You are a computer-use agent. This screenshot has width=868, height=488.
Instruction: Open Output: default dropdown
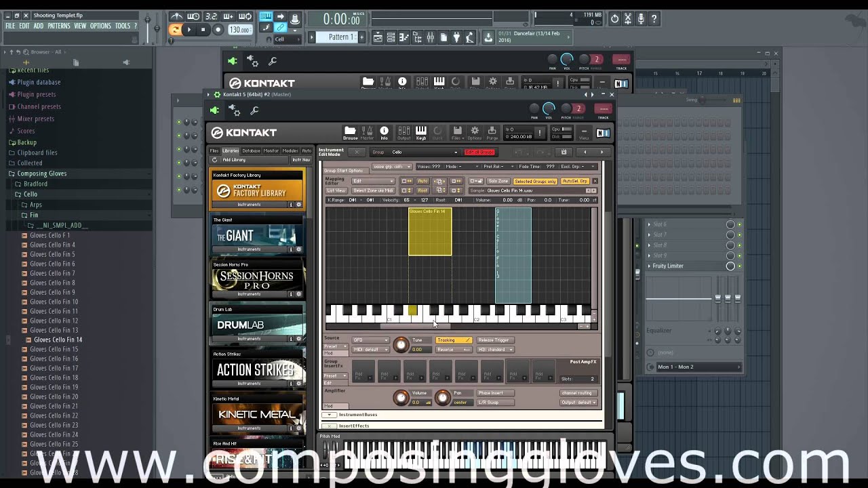point(579,403)
